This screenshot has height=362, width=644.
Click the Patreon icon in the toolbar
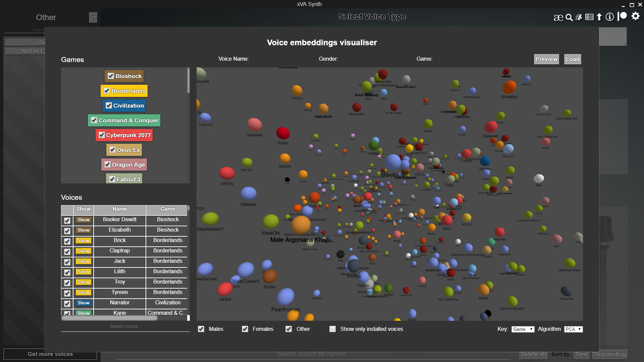tap(622, 16)
